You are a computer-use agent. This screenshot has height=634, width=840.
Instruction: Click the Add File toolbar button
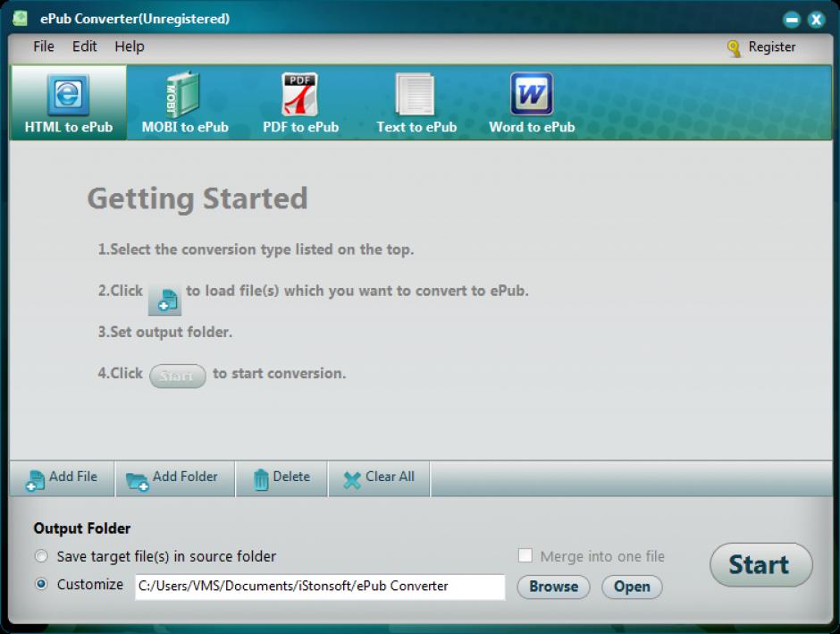pyautogui.click(x=62, y=478)
